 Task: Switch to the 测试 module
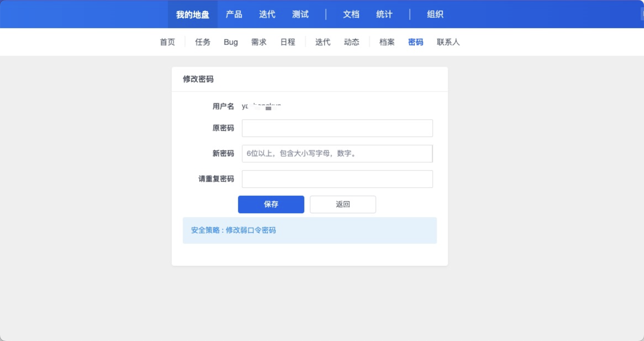click(x=300, y=14)
